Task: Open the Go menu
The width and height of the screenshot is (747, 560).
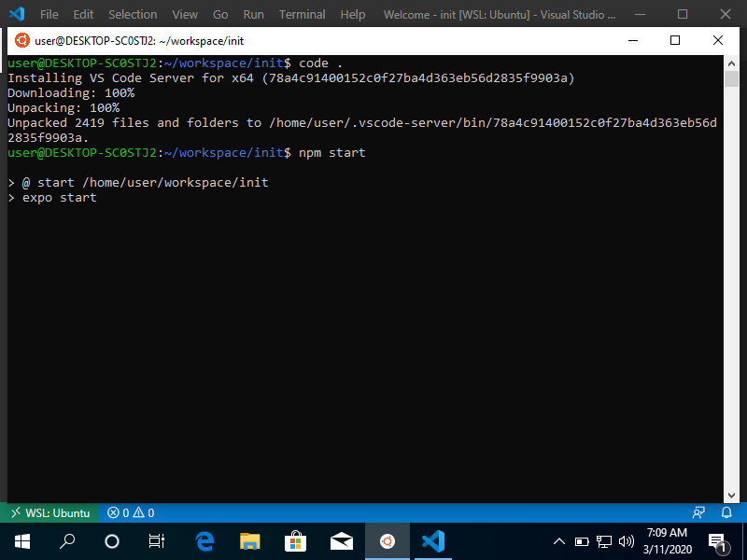Action: [x=220, y=14]
